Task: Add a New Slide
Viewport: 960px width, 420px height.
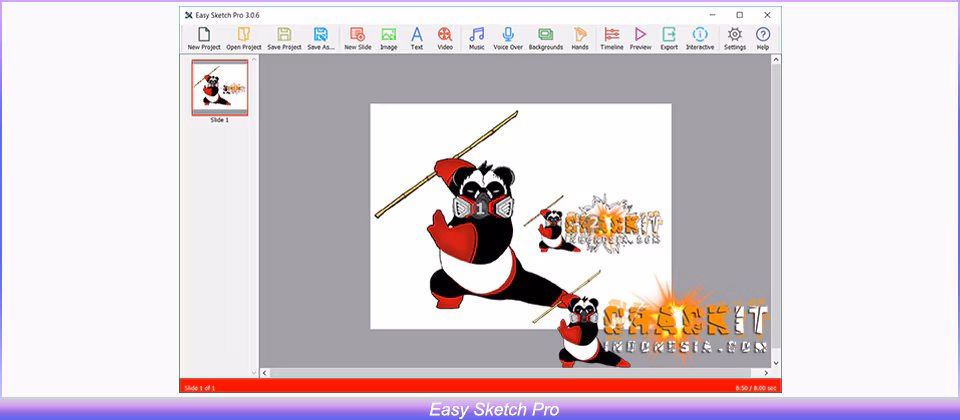Action: click(x=358, y=39)
